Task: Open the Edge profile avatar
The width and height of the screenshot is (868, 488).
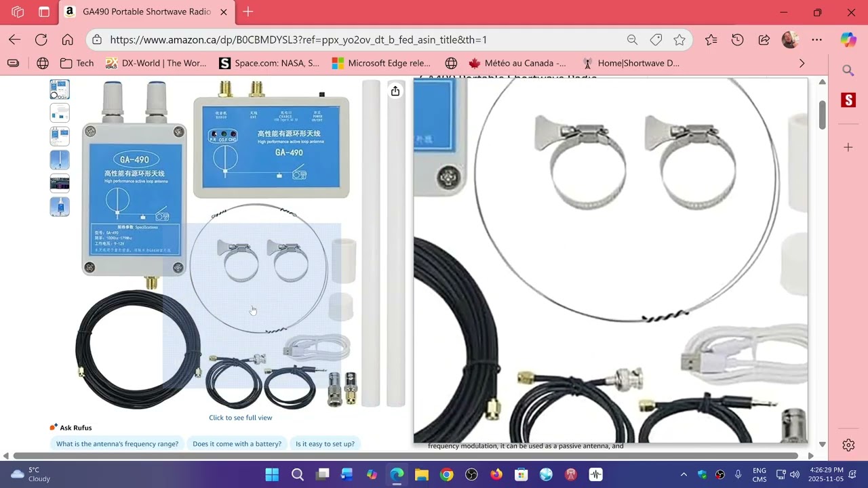Action: [790, 40]
